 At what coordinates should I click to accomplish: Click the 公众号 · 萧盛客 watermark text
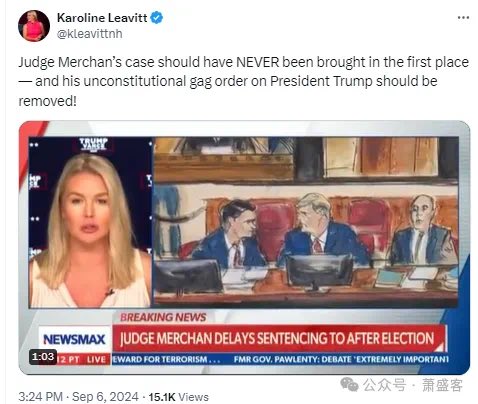tap(413, 385)
